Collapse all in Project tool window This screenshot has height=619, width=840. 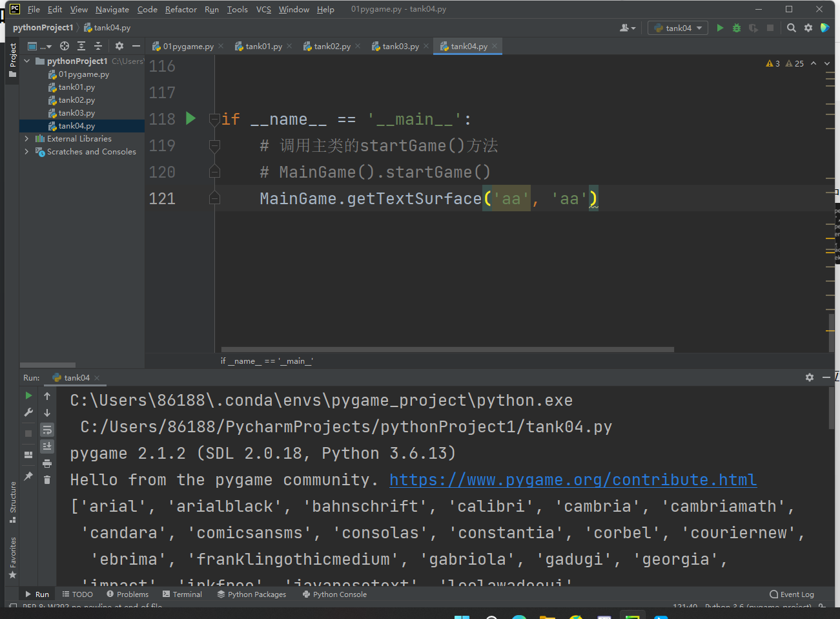tap(98, 46)
